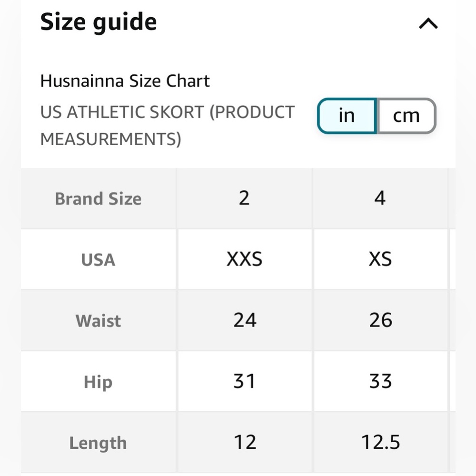This screenshot has height=476, width=476.
Task: Click the Hip row label
Action: (x=98, y=382)
